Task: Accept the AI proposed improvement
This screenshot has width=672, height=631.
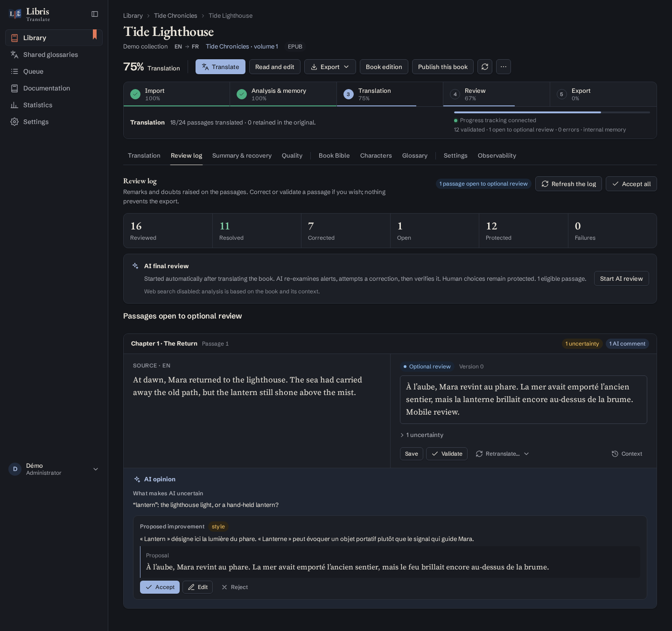Action: point(160,587)
